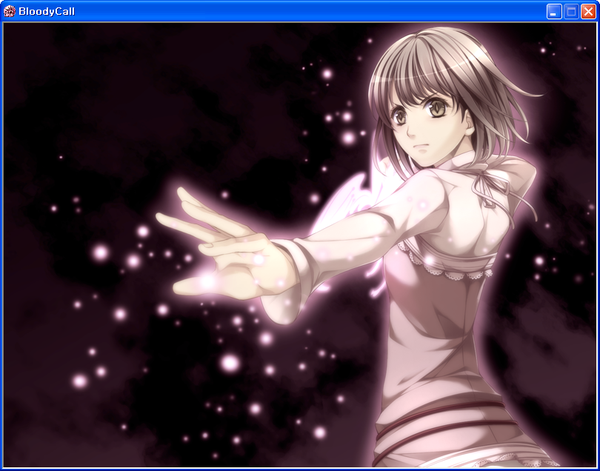Click the BloodyCall app icon in title bar
The height and width of the screenshot is (471, 600).
click(9, 11)
